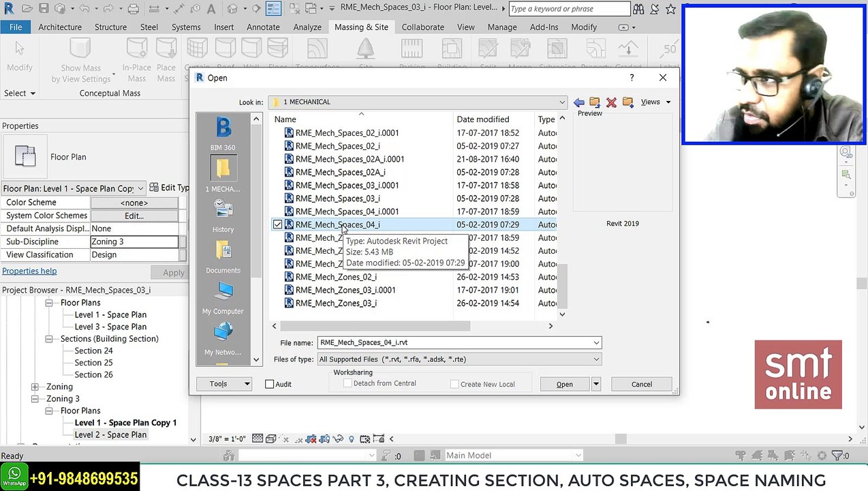Select Level 2 - Space Plan under Zoning 3

pyautogui.click(x=110, y=435)
